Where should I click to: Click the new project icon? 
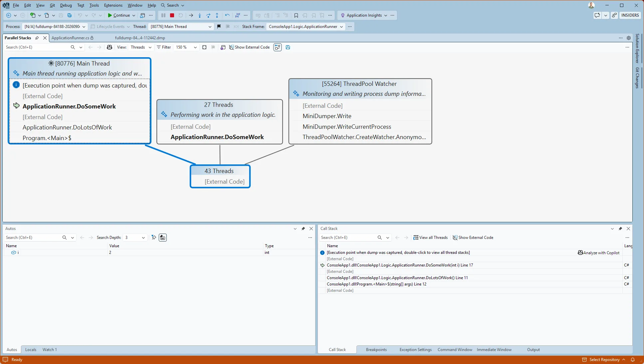[x=33, y=15]
